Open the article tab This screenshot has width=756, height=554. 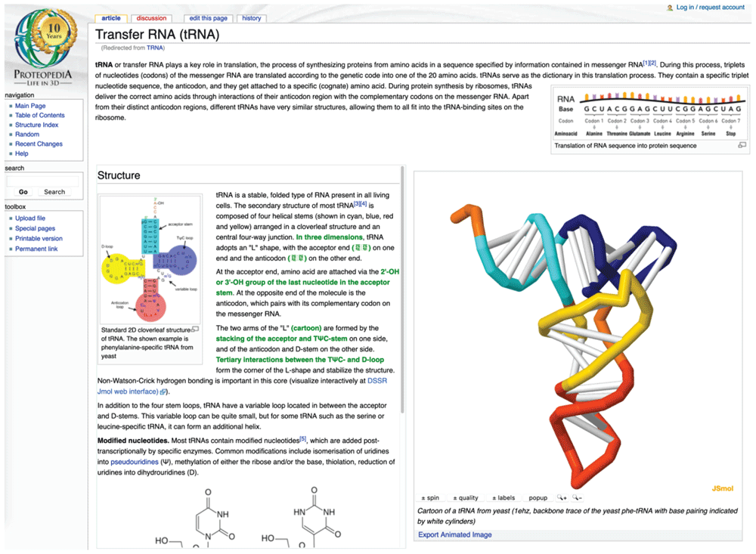click(x=111, y=18)
